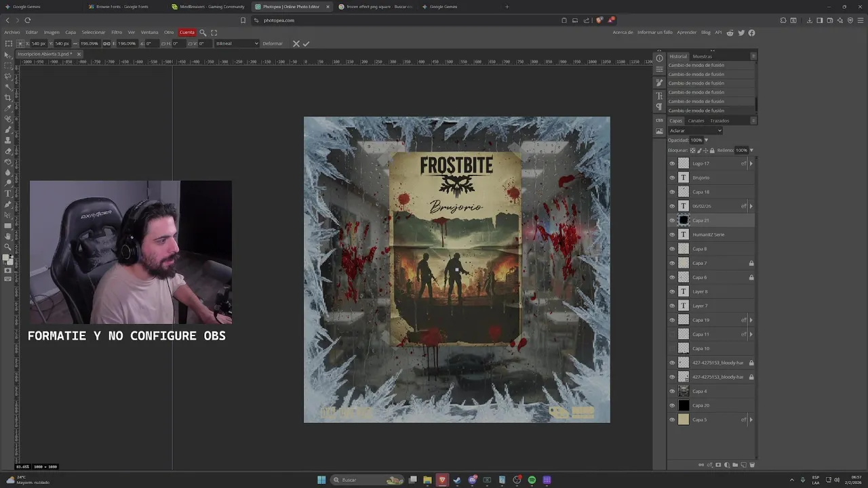The image size is (868, 488).
Task: Open the Layers panel options menu
Action: pyautogui.click(x=753, y=121)
